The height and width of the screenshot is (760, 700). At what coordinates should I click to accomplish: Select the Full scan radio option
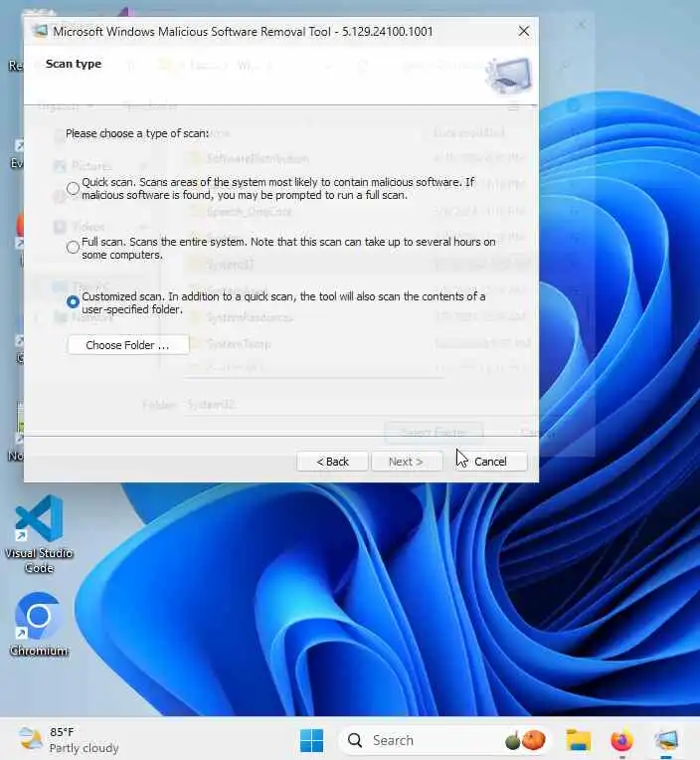click(74, 247)
